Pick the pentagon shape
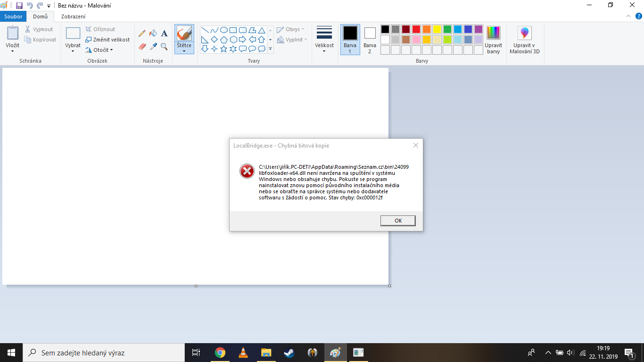 pyautogui.click(x=224, y=40)
